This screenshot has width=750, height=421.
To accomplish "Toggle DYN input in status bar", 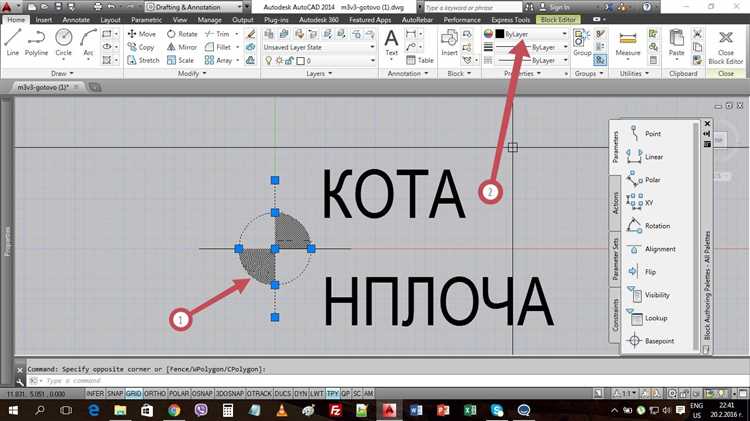I will click(x=300, y=393).
